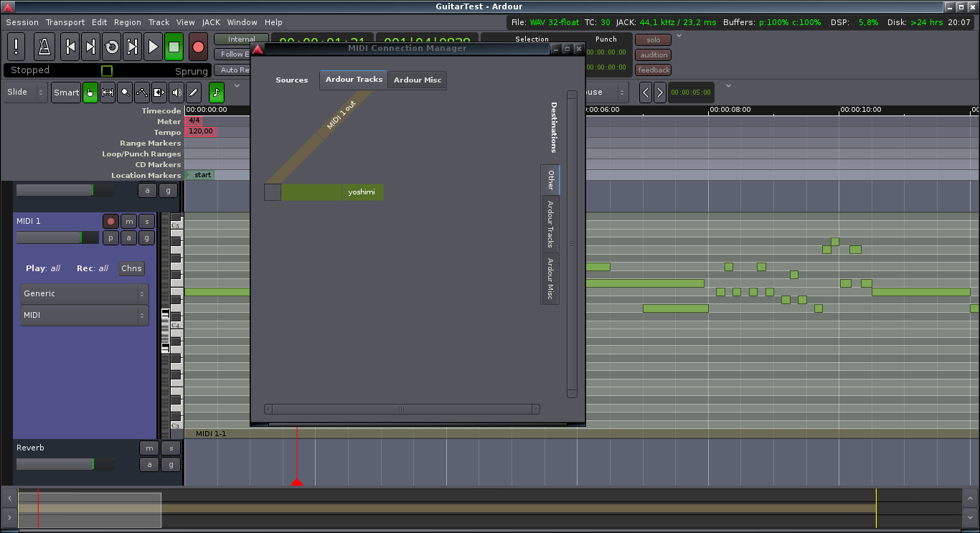Open the Generic MIDI device dropdown
Image resolution: width=980 pixels, height=533 pixels.
84,293
